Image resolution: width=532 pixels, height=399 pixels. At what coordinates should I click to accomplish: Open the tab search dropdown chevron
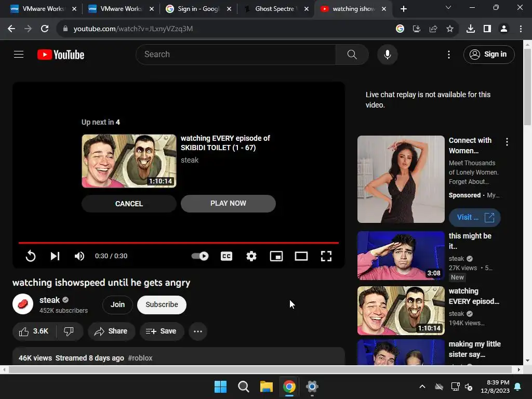coord(448,7)
